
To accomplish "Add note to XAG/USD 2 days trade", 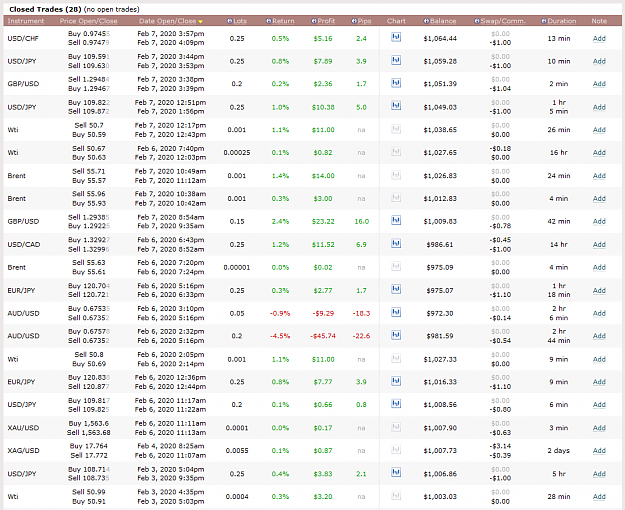I will pyautogui.click(x=599, y=451).
